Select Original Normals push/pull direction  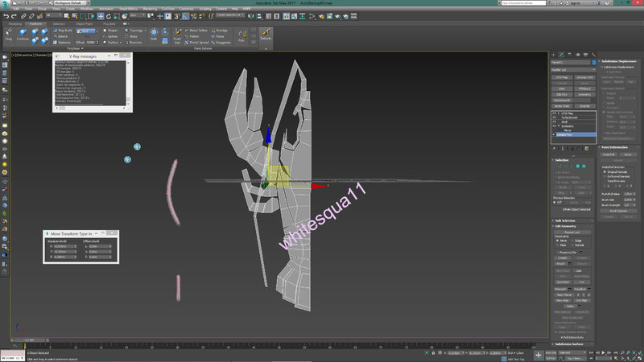coord(605,172)
